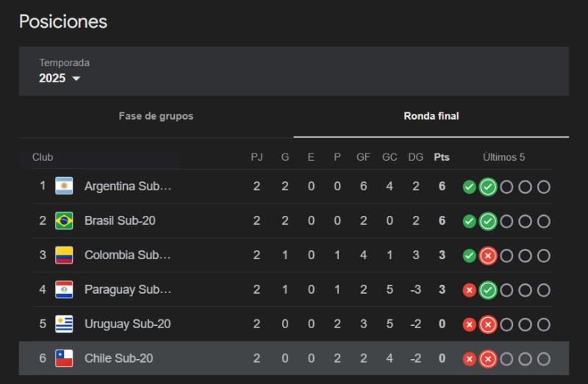Click the Paraguay flag icon
This screenshot has width=588, height=384.
pyautogui.click(x=64, y=290)
